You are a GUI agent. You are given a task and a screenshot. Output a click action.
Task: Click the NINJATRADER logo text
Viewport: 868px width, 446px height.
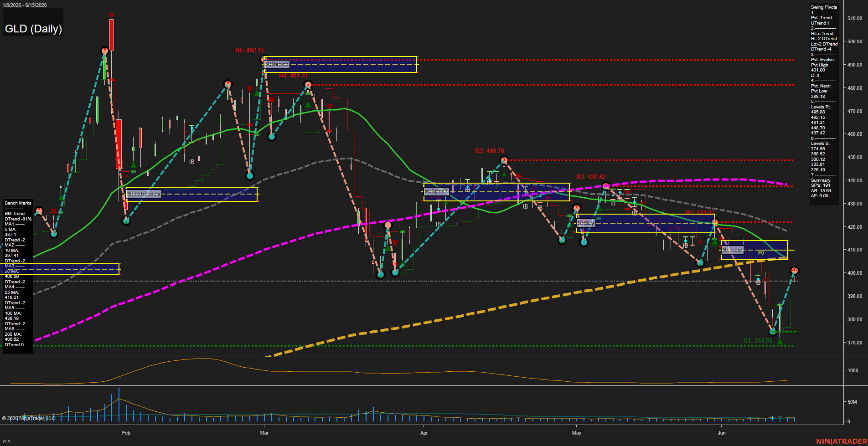pyautogui.click(x=841, y=441)
